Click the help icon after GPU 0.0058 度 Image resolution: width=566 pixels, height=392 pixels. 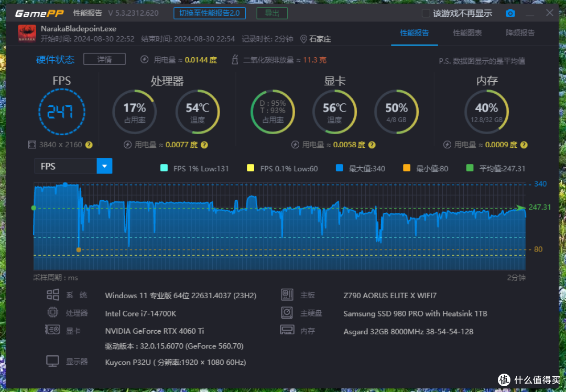372,145
